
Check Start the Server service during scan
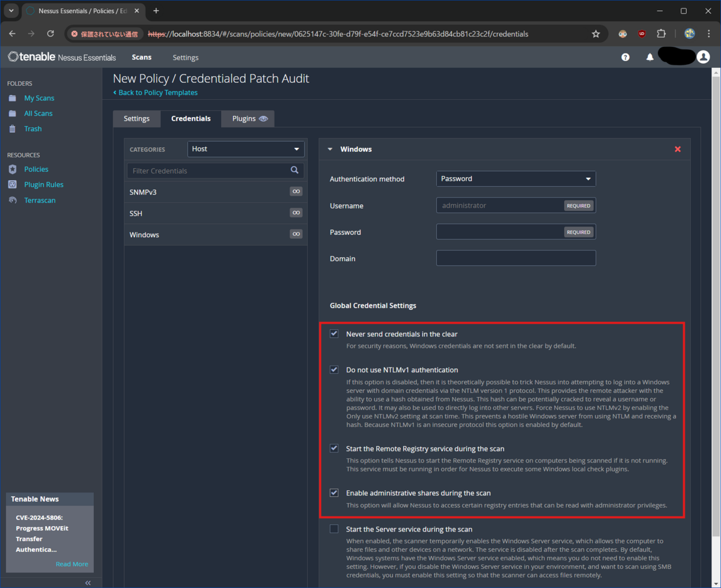(334, 529)
